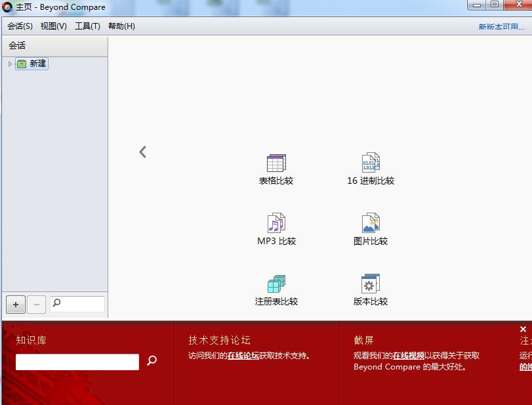Click the 知识库 heading
Screen dimensions: 532x405
(31, 340)
